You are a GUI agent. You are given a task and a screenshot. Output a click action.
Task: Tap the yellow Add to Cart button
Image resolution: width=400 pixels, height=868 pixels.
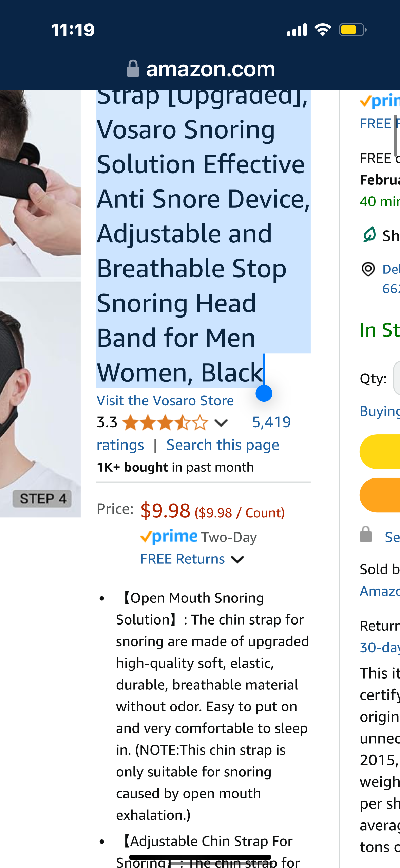(380, 452)
